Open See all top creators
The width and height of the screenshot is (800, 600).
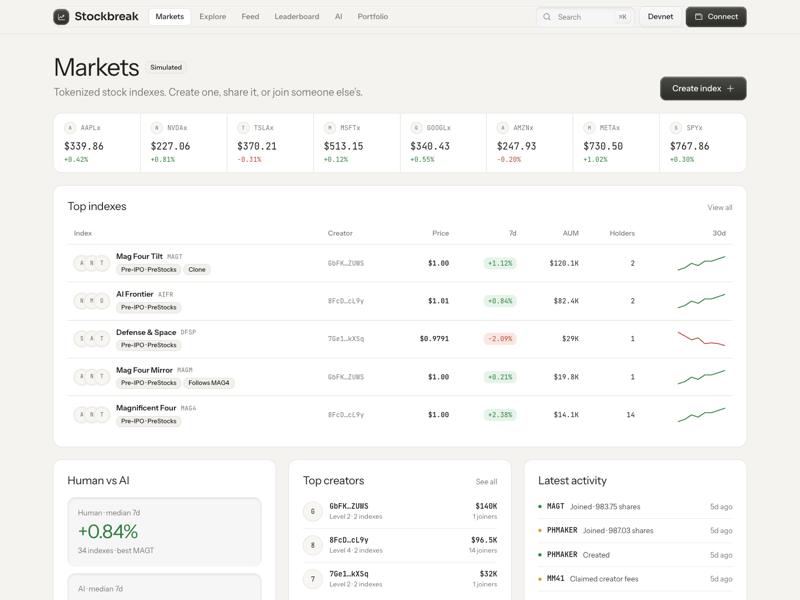[486, 482]
